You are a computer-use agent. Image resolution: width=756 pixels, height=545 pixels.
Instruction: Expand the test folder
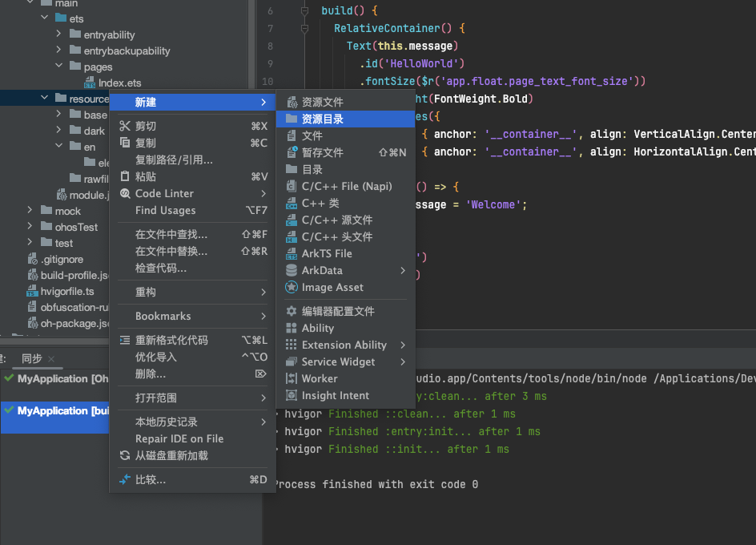point(30,242)
